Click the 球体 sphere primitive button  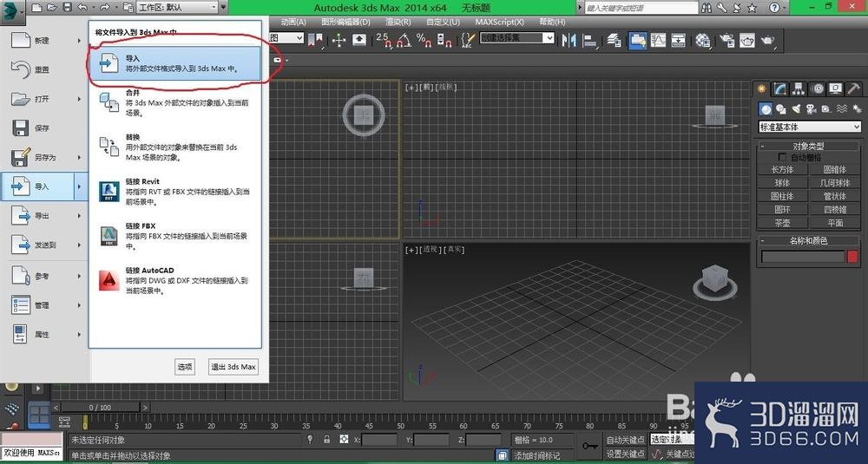pyautogui.click(x=782, y=182)
